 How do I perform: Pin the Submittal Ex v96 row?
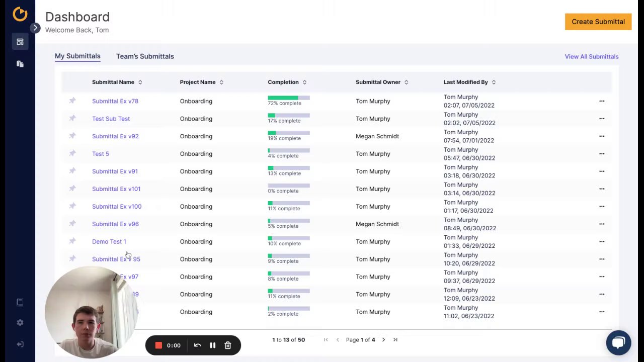(x=72, y=224)
